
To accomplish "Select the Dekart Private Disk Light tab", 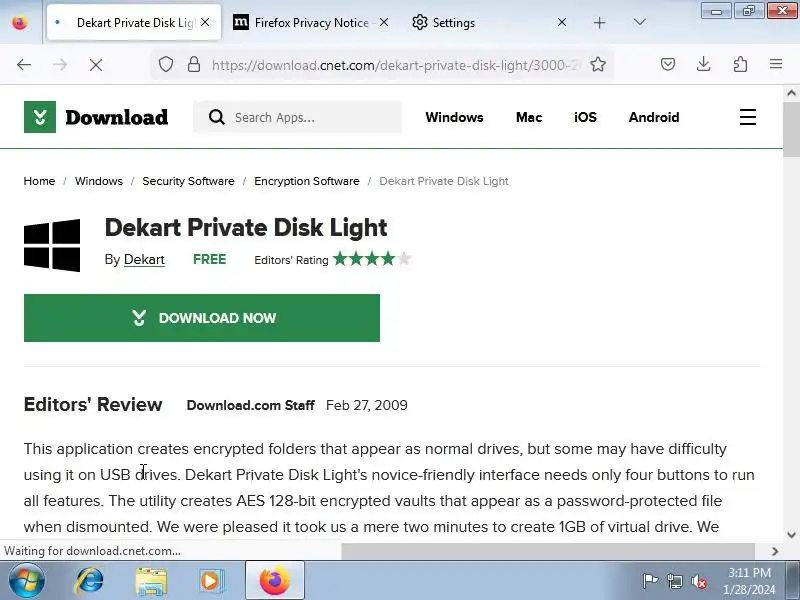I will [134, 22].
